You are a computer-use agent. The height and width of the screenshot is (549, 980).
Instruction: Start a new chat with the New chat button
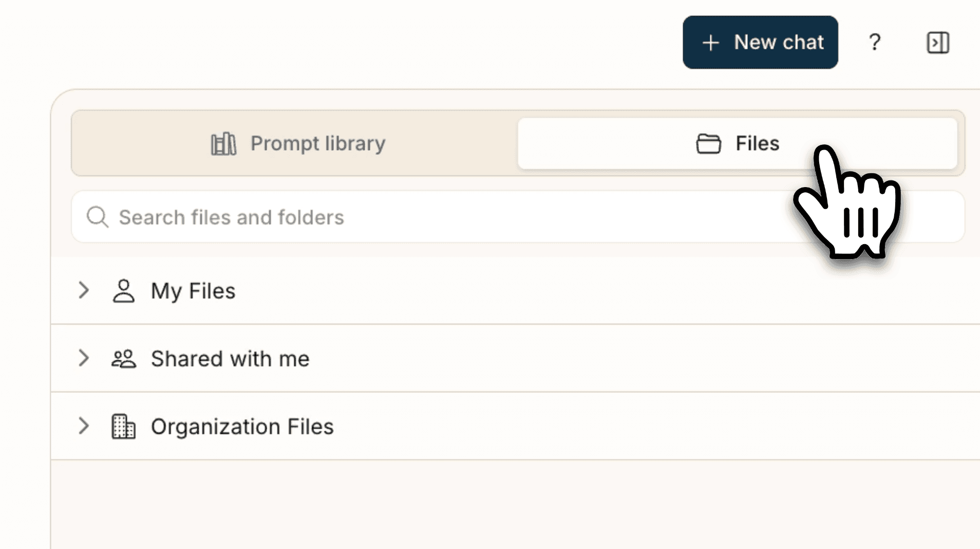tap(778, 42)
